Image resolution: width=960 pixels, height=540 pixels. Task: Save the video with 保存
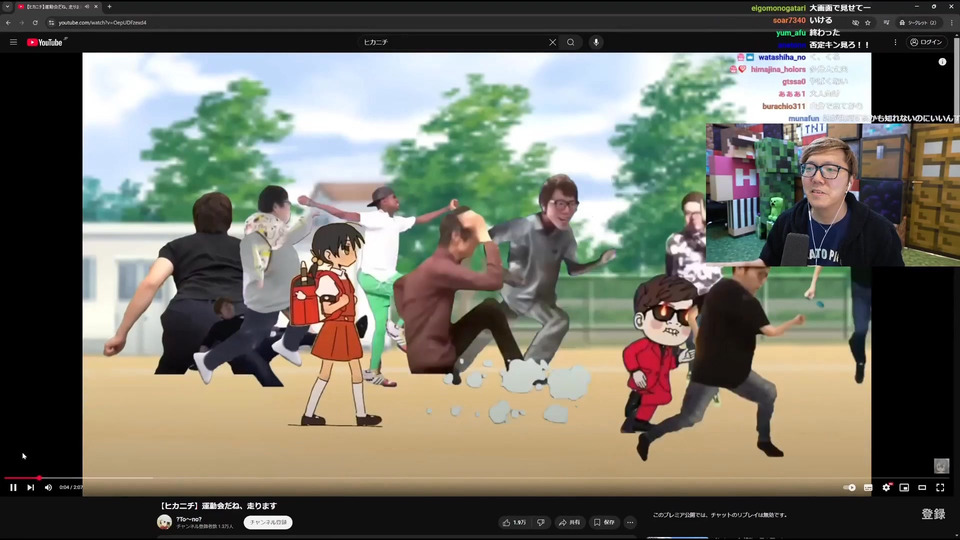(x=604, y=522)
